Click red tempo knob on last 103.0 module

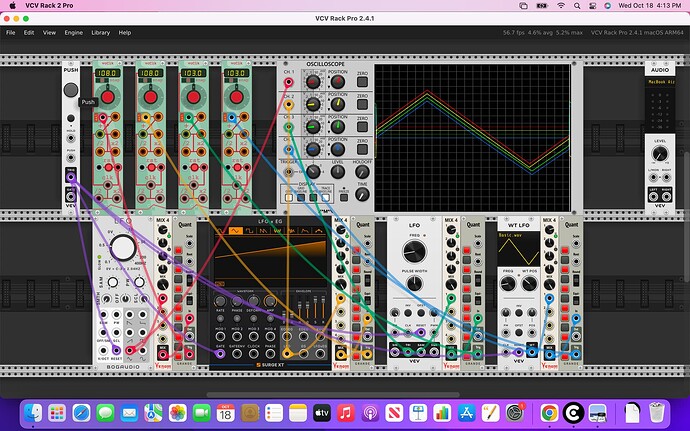237,97
